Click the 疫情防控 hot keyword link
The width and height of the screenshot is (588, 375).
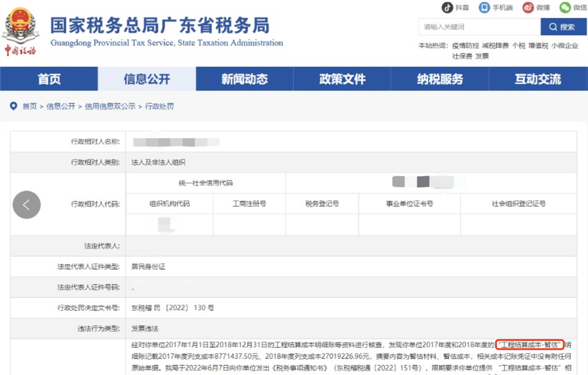coord(465,46)
